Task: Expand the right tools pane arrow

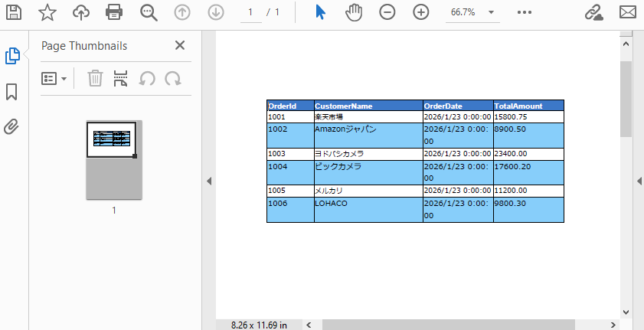Action: coord(639,181)
